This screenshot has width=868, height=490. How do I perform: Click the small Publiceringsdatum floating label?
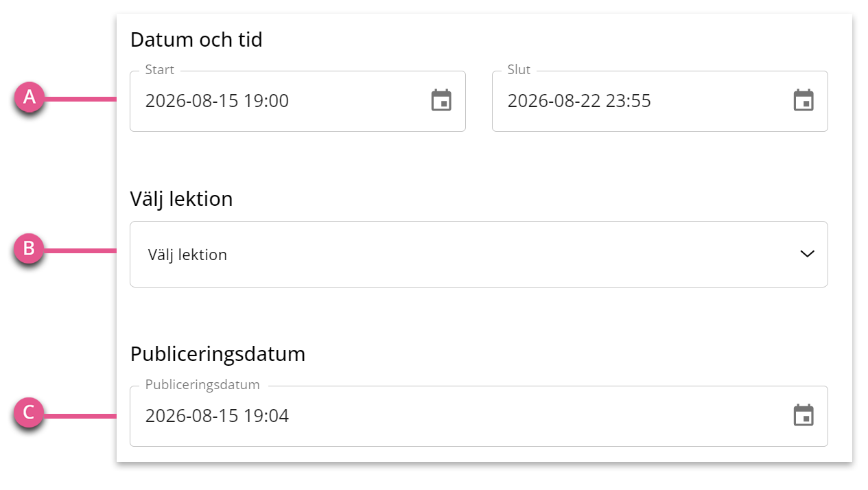[202, 385]
